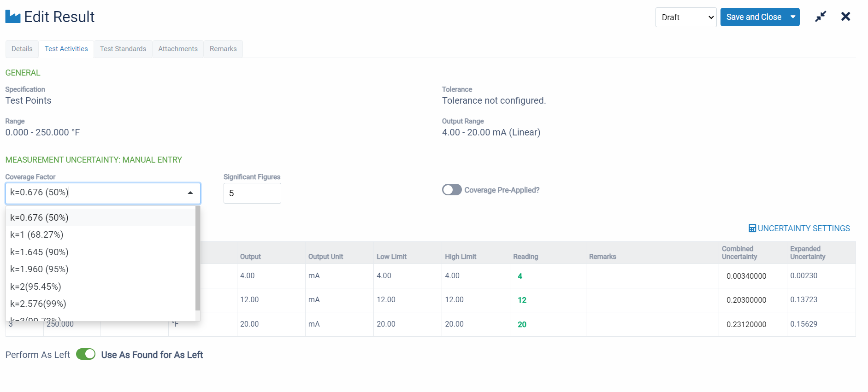Enable the Coverage Pre-Applied toggle
This screenshot has height=392, width=868.
452,190
